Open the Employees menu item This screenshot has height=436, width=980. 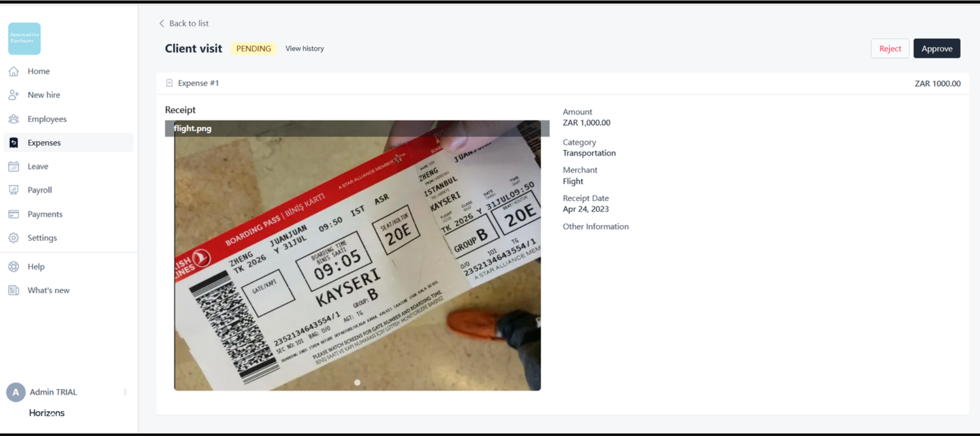click(68, 119)
